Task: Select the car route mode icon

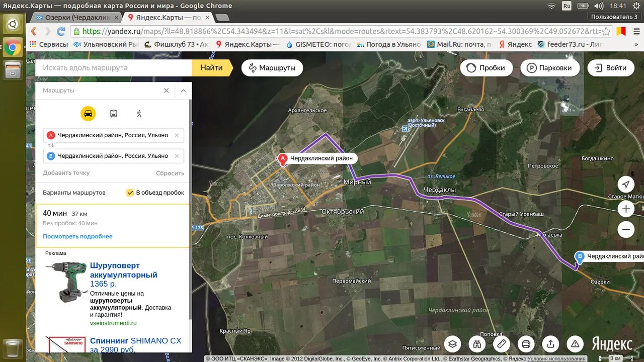Action: coord(88,114)
